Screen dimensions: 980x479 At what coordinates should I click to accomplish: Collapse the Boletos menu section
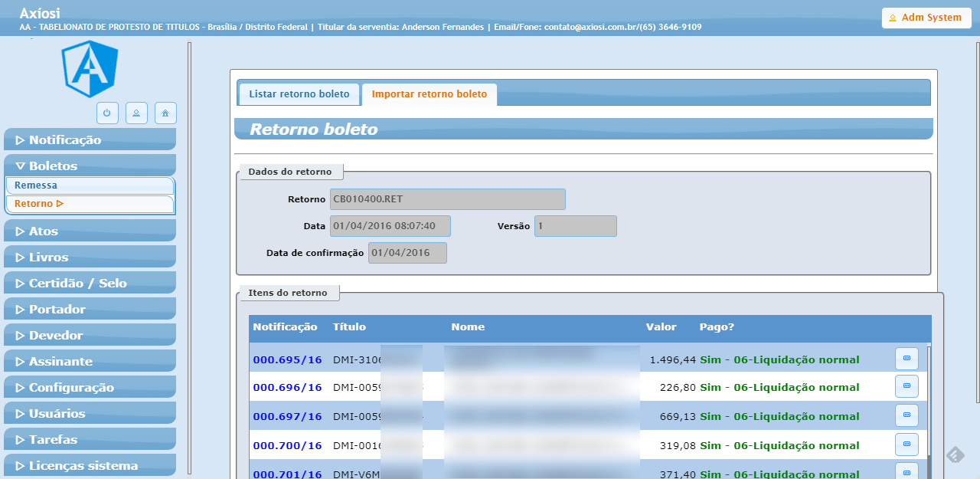[x=90, y=166]
